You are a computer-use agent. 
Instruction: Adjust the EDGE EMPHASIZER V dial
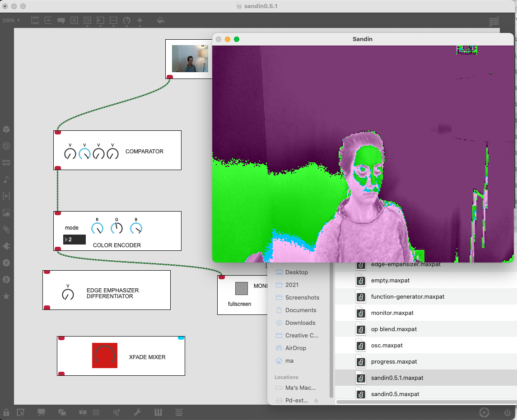[x=68, y=294]
